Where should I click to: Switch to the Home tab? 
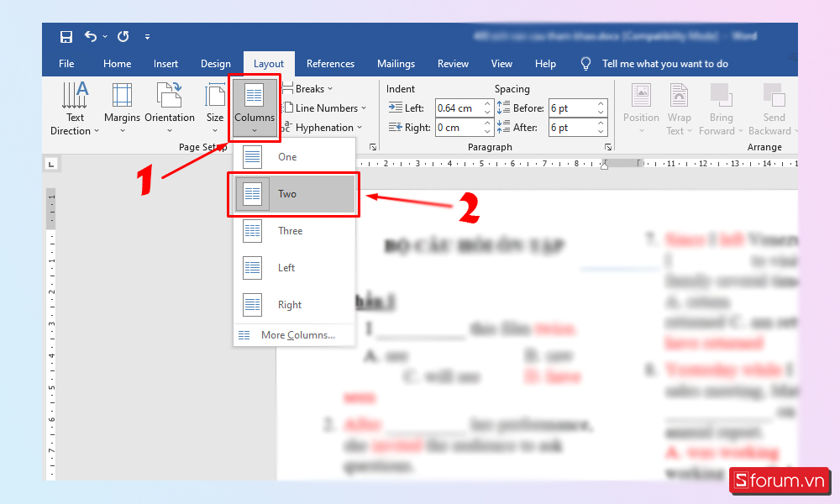[x=118, y=64]
